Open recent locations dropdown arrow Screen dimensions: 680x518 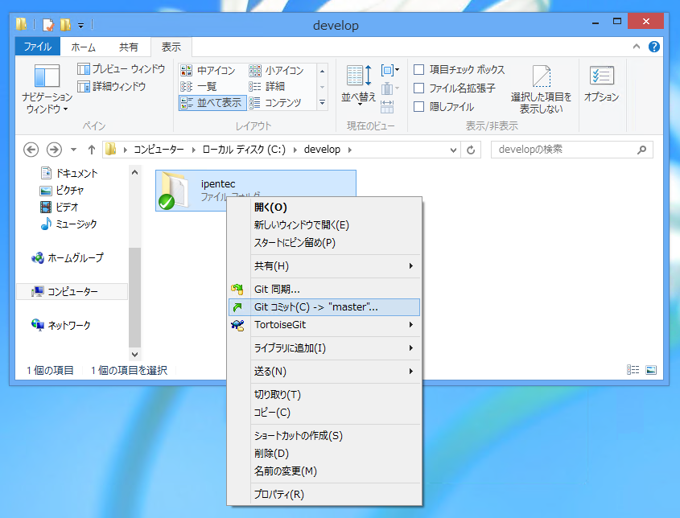pyautogui.click(x=74, y=150)
